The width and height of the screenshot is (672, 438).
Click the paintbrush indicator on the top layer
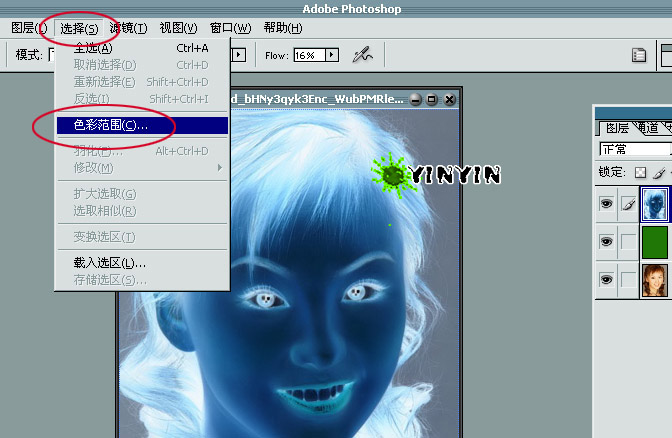pos(628,204)
